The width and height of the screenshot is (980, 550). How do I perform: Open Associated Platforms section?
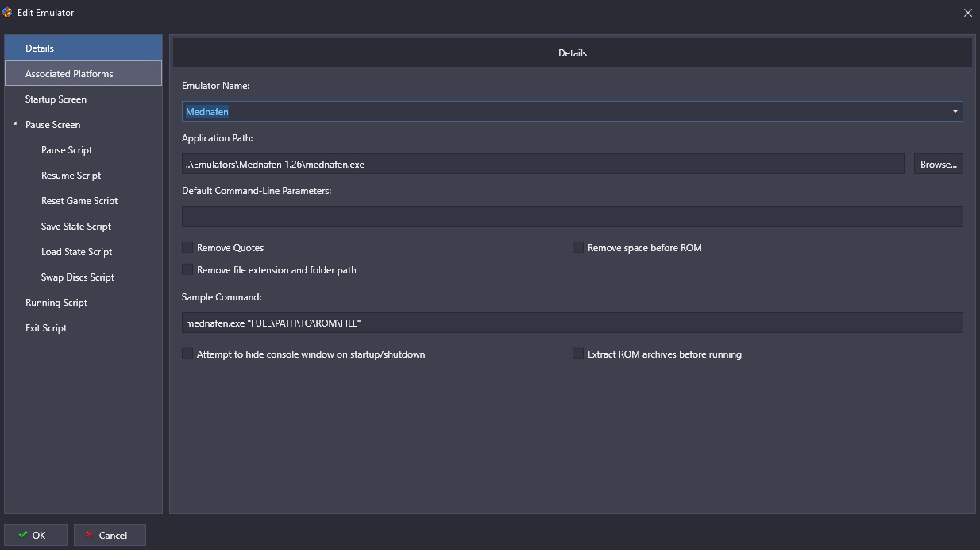tap(83, 74)
